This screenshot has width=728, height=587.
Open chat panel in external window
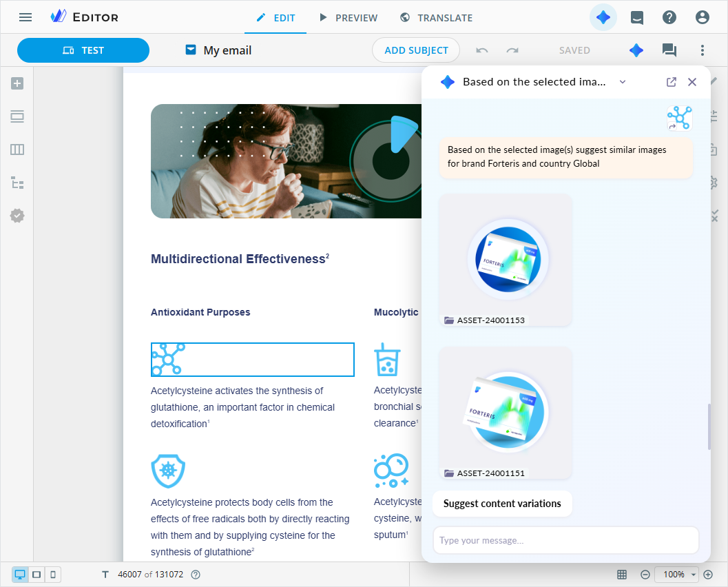coord(672,82)
